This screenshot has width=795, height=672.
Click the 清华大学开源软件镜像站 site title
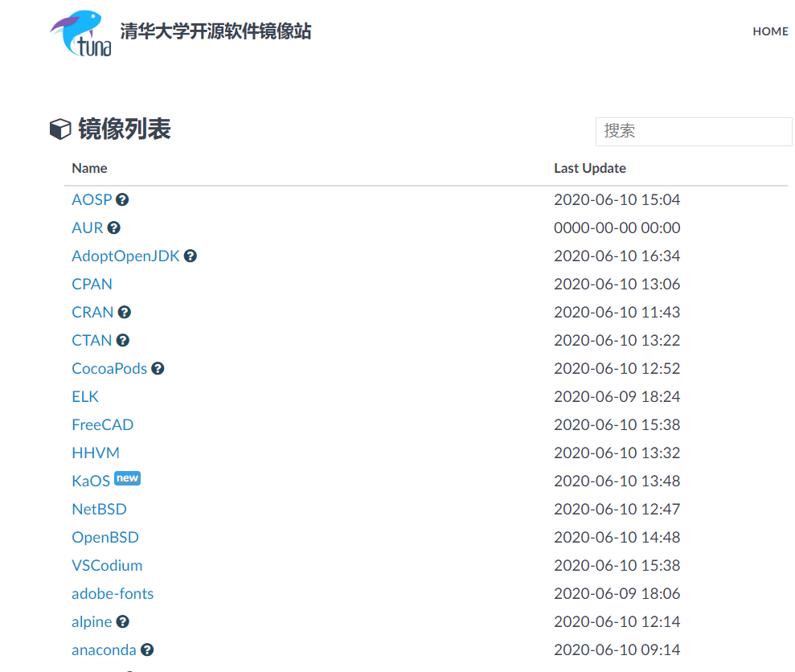[215, 31]
